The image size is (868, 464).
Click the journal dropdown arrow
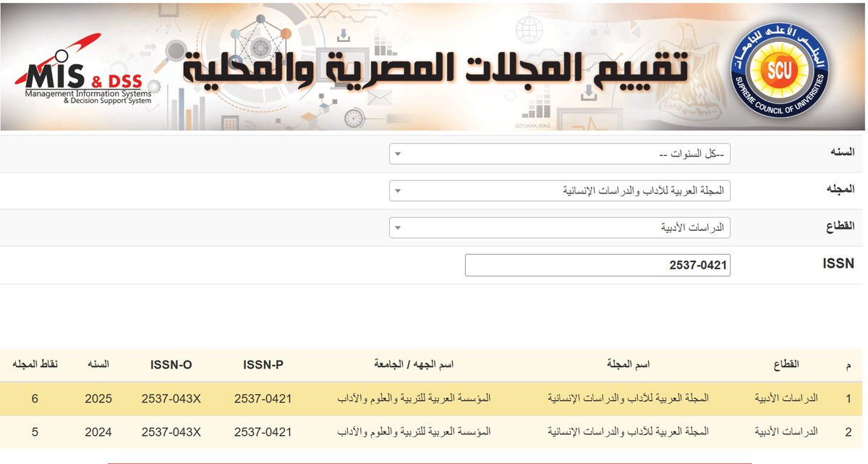pyautogui.click(x=398, y=191)
